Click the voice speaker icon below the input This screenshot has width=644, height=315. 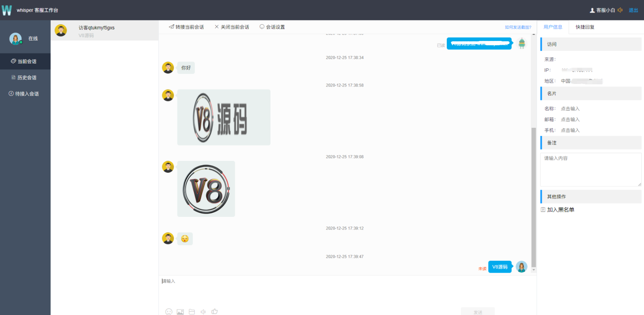(x=203, y=312)
